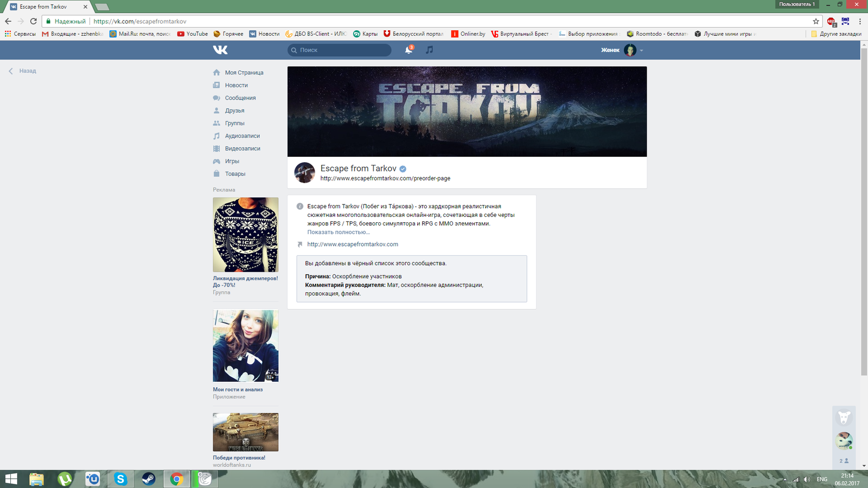Open the Новости VK bookmark

coord(264,34)
